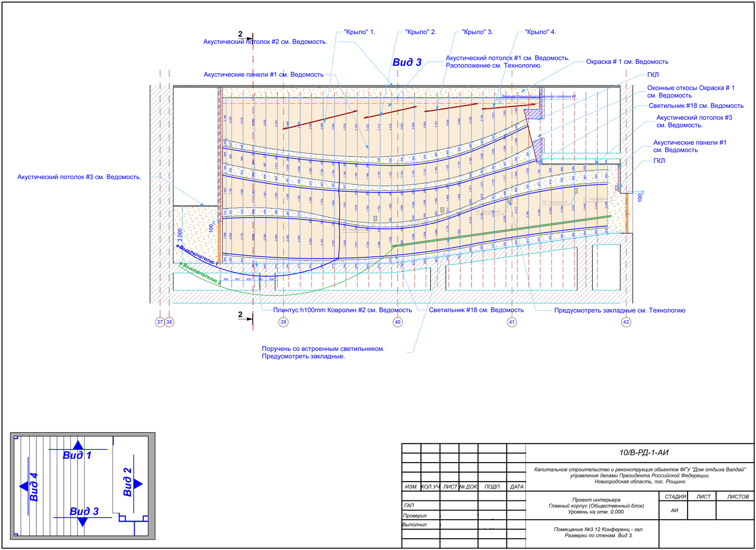This screenshot has width=756, height=550.
Task: Select the КОЛ.УЧ column header
Action: [x=430, y=487]
